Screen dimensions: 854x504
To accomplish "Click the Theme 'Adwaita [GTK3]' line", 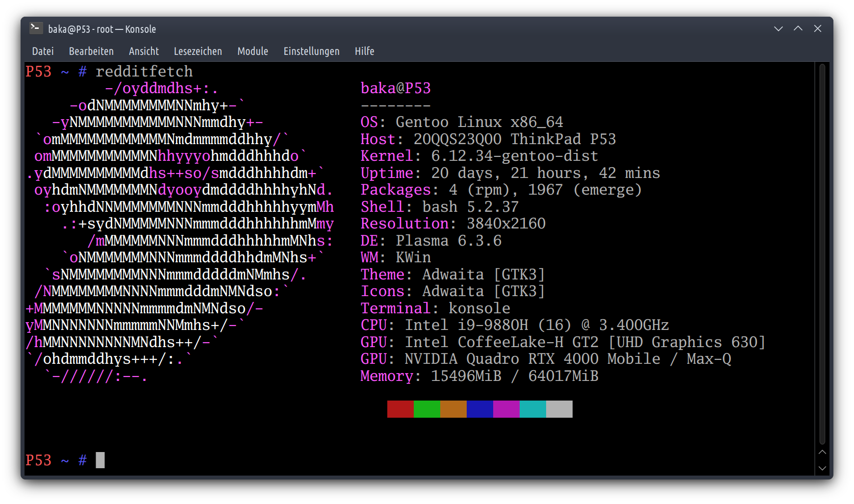I will click(x=453, y=275).
